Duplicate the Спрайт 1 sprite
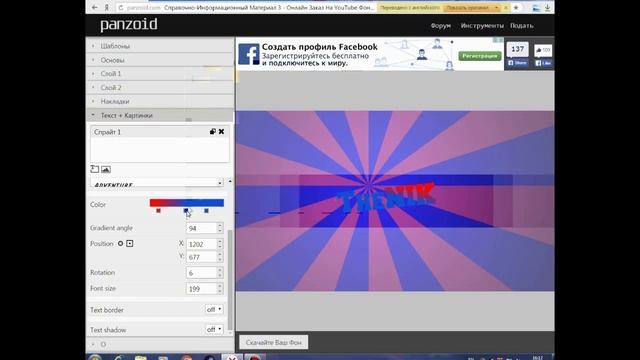 213,131
